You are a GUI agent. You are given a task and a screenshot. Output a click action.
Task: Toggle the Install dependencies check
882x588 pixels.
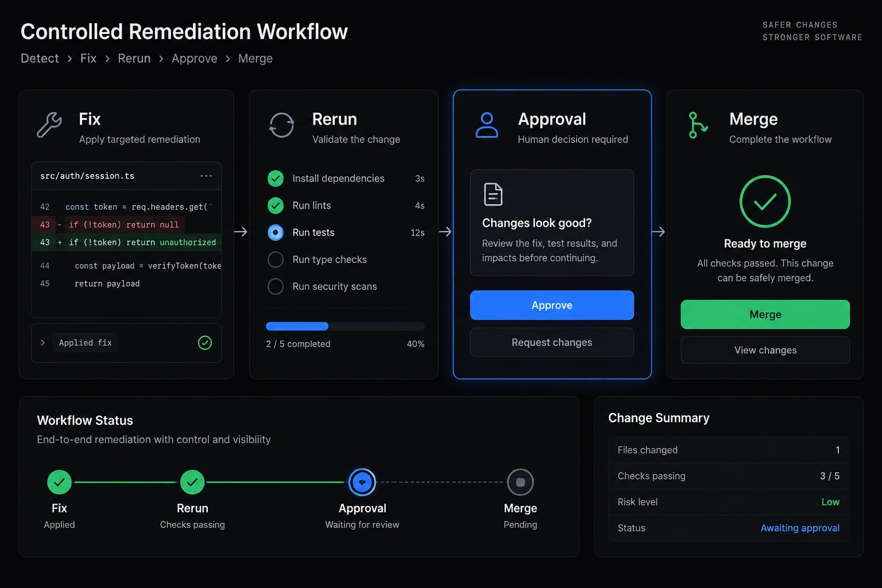click(276, 179)
